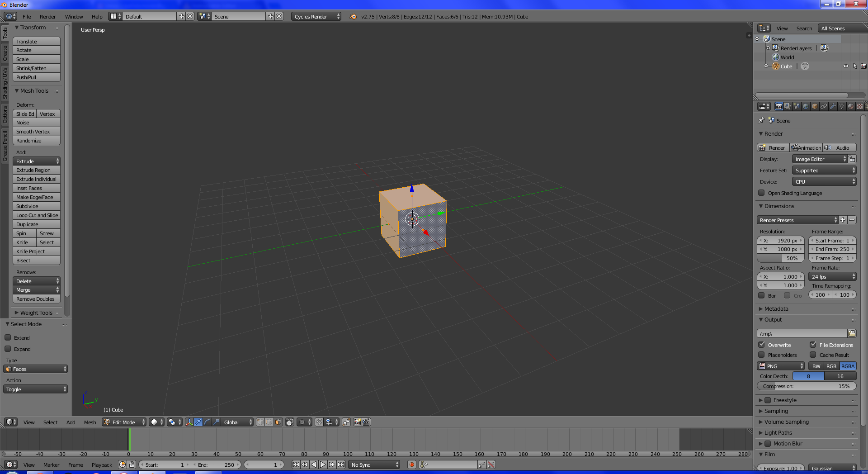This screenshot has height=474, width=868.
Task: Switch to the Create tab in toolshelf
Action: click(5, 53)
